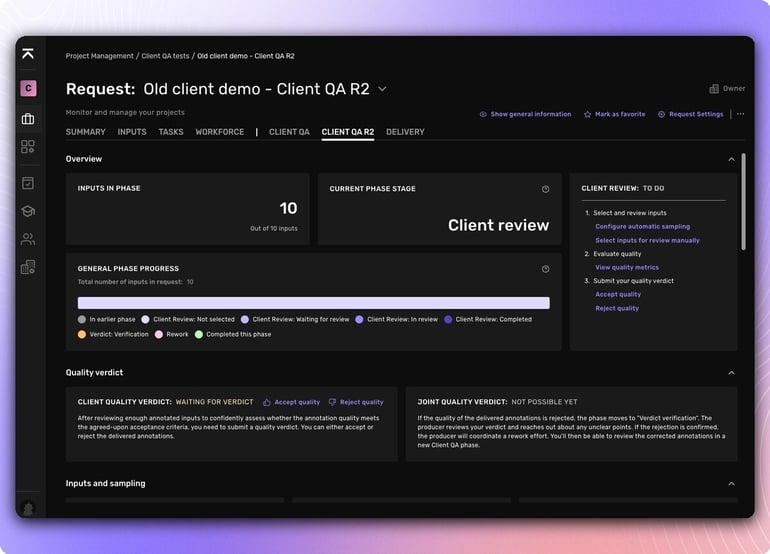This screenshot has height=554, width=770.
Task: Click the Client Review: Waiting for review swatch
Action: point(245,320)
